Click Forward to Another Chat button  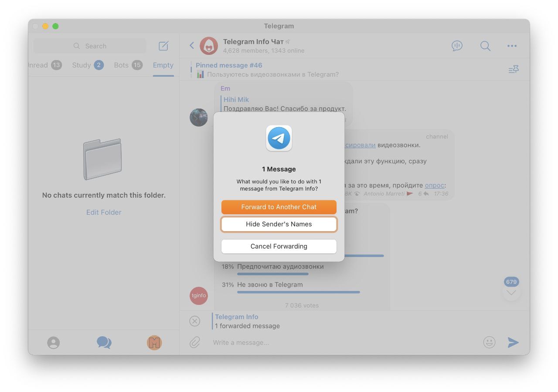pyautogui.click(x=279, y=207)
